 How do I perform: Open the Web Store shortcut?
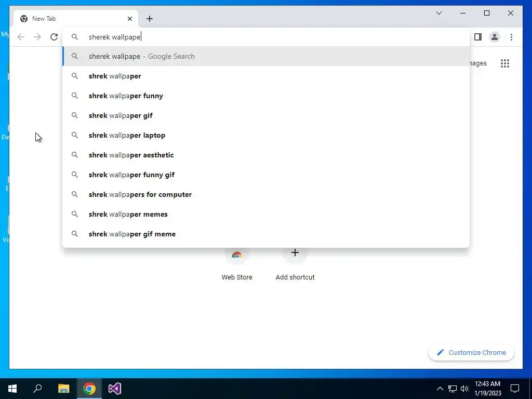pos(237,264)
